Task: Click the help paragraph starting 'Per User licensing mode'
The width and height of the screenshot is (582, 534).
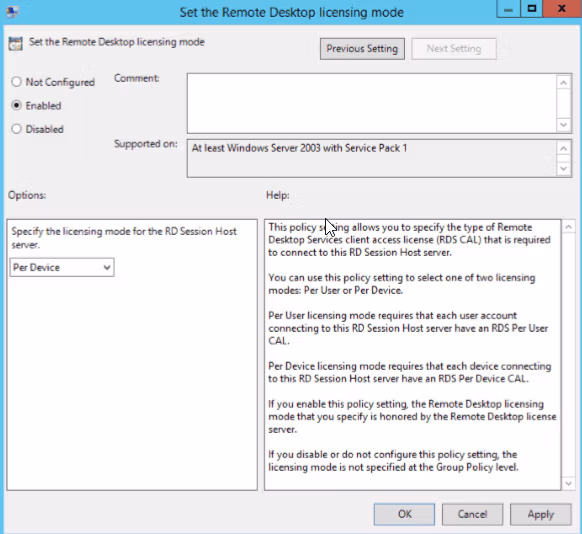Action: (408, 328)
